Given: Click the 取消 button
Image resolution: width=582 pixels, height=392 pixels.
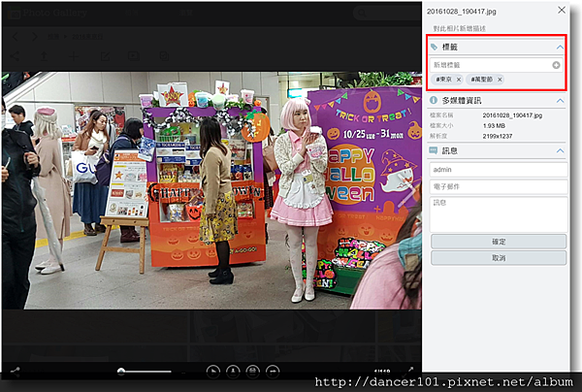Looking at the screenshot, I should point(499,258).
